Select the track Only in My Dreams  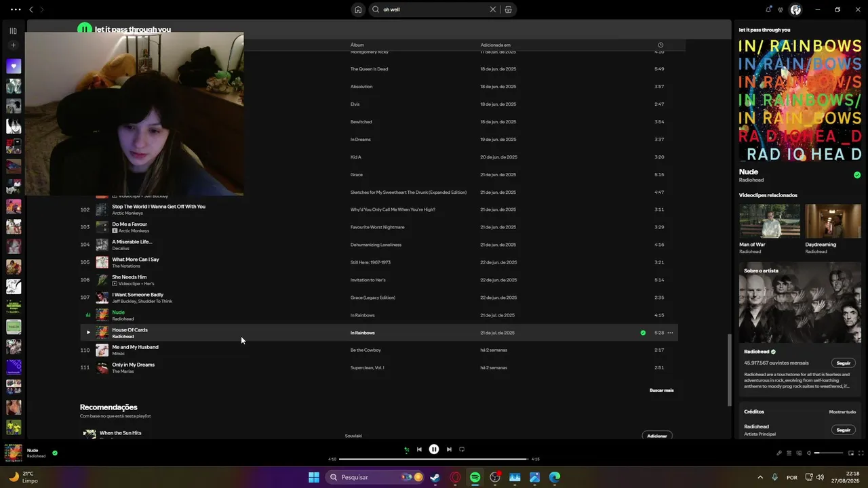point(134,365)
